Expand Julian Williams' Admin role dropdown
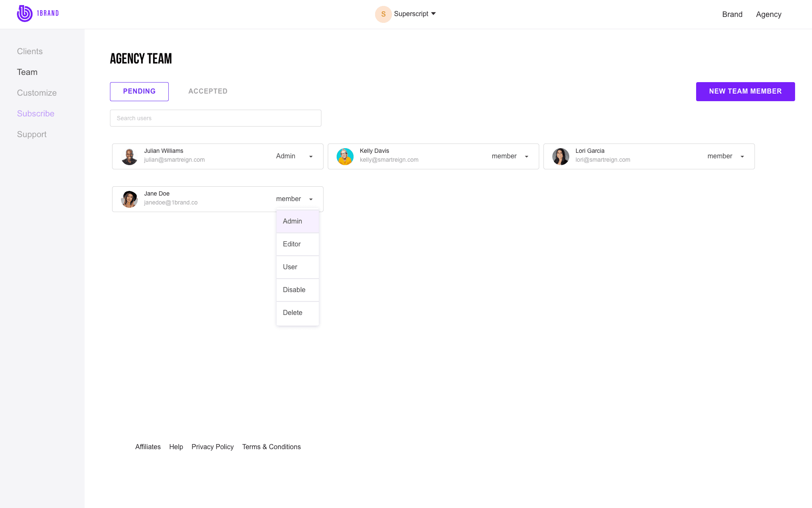Image resolution: width=812 pixels, height=508 pixels. pyautogui.click(x=311, y=157)
